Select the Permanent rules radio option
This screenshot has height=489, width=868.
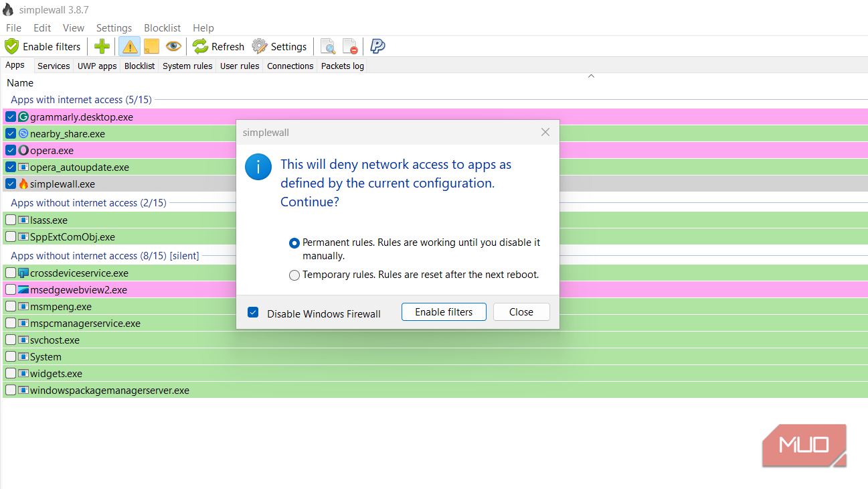294,243
